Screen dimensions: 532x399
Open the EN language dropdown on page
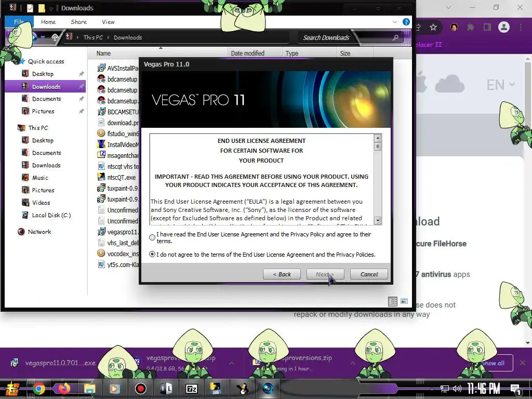coord(501,85)
